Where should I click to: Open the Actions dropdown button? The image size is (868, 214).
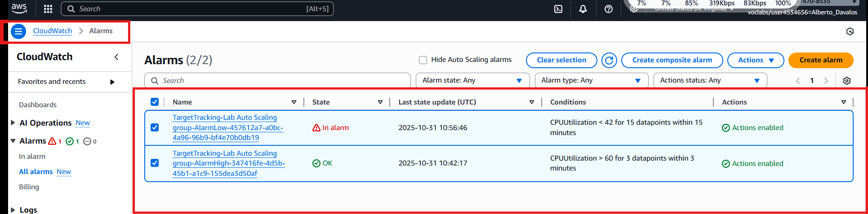755,60
